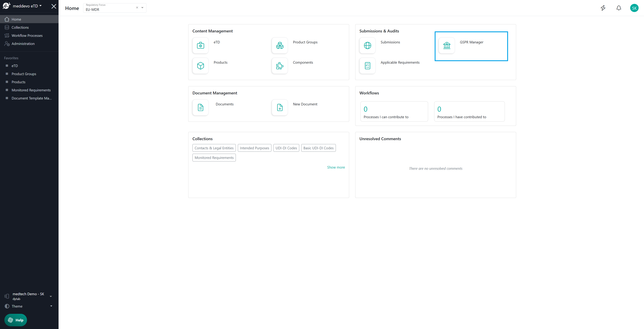The width and height of the screenshot is (644, 329).
Task: Click the Products label in Content Management
Action: point(220,62)
